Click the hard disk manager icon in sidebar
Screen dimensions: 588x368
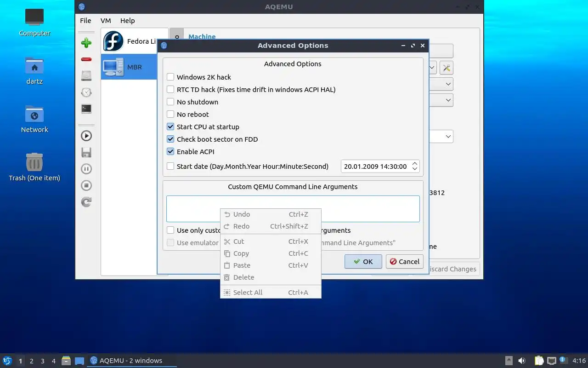[86, 75]
